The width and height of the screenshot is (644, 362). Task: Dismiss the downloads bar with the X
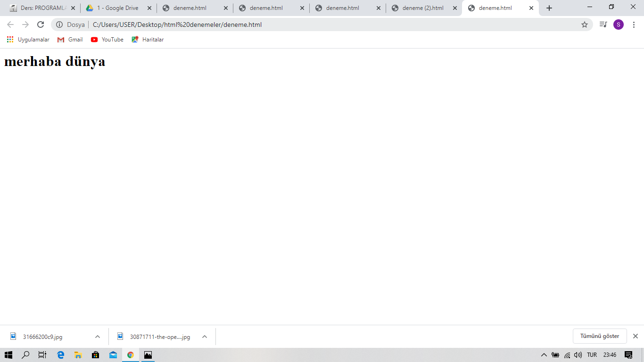click(635, 336)
